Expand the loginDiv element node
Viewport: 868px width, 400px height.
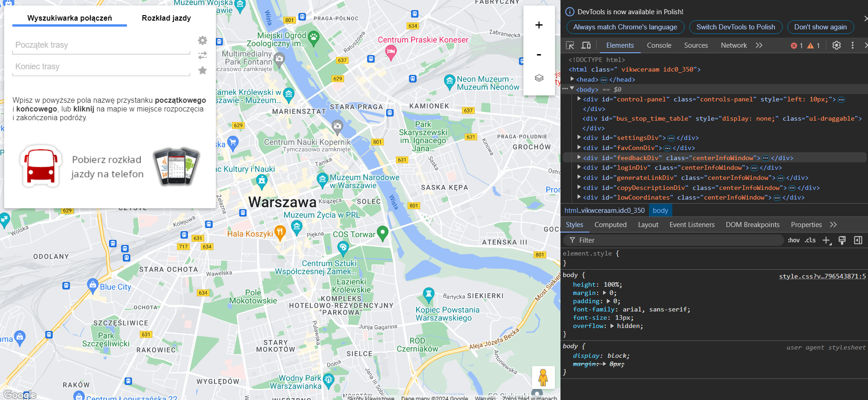click(x=579, y=167)
